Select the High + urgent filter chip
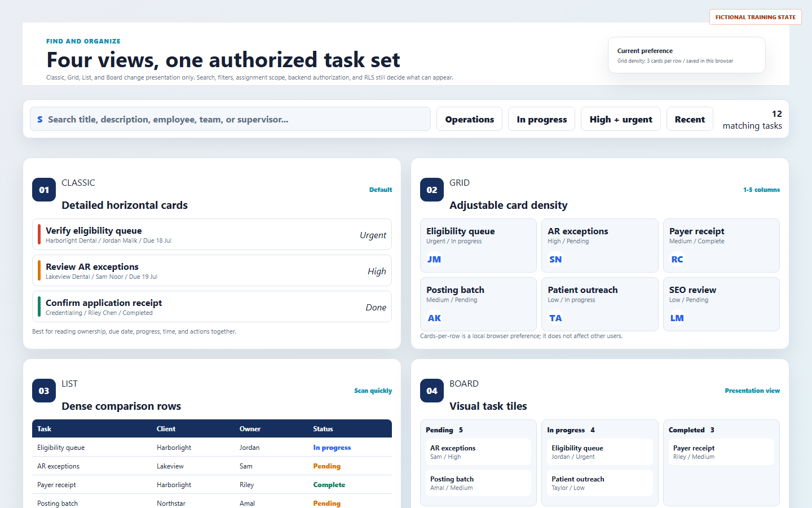Image resolution: width=812 pixels, height=508 pixels. (620, 119)
